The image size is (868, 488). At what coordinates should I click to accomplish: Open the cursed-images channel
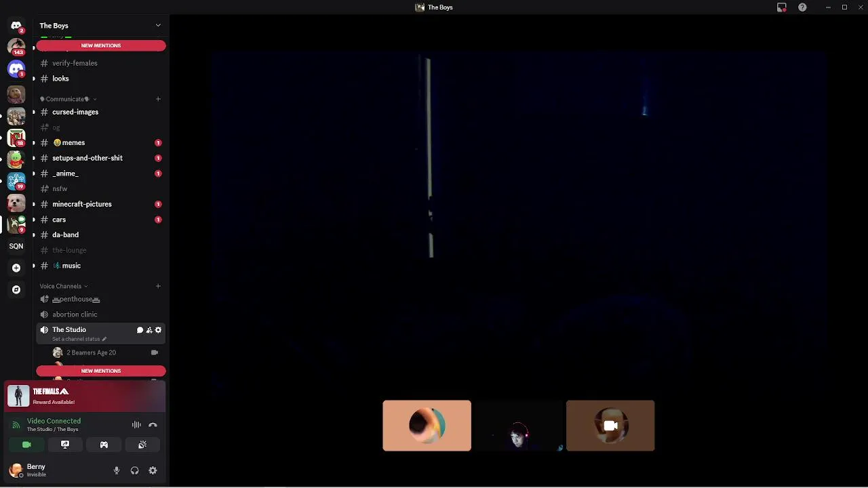tap(101, 112)
